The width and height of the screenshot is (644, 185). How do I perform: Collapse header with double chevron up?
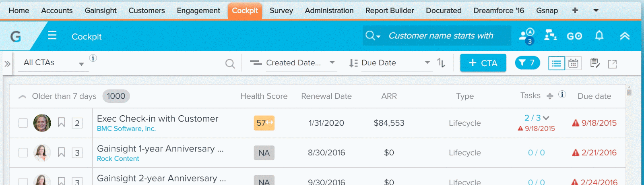coord(625,36)
